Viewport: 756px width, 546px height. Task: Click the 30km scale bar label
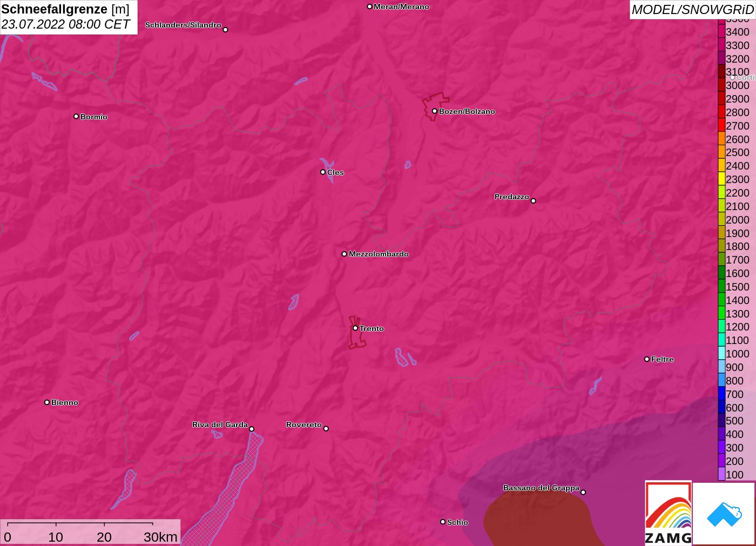click(x=160, y=537)
